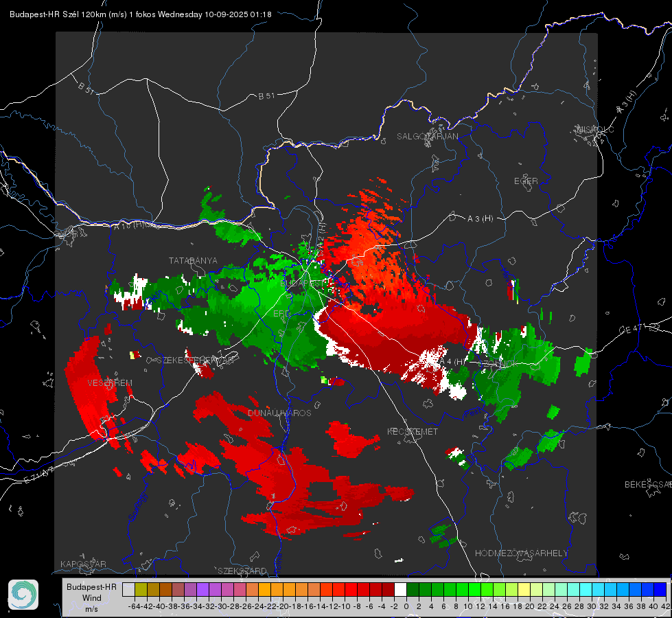Pick the bright green legend swatch at 10
This screenshot has width=672, height=618.
point(474,590)
